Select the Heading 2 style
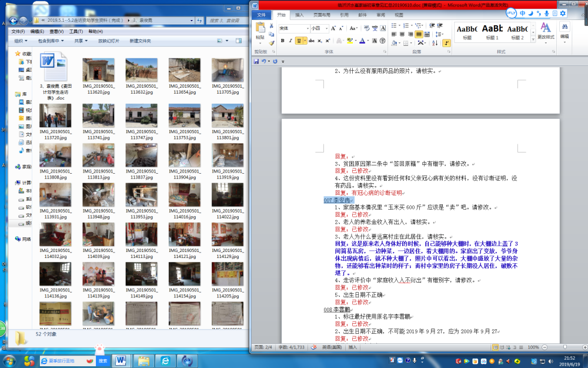Viewport: 588px width, 368px height. click(517, 32)
